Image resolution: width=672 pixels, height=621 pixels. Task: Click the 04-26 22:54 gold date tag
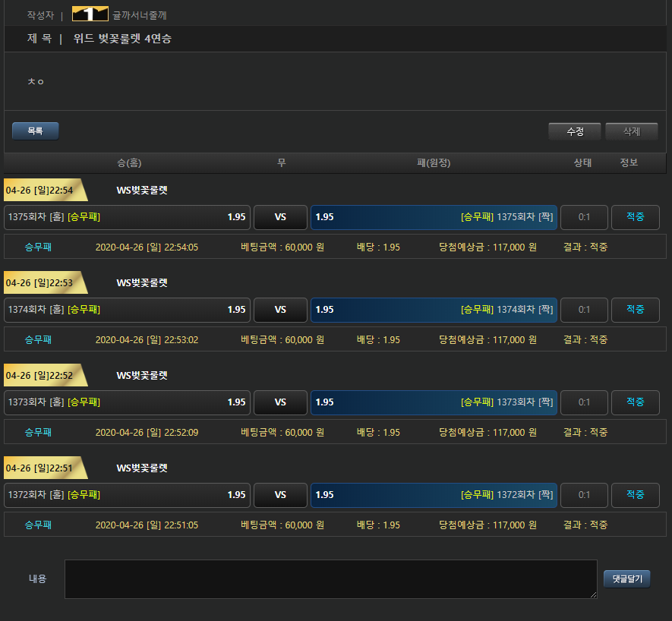pyautogui.click(x=41, y=190)
